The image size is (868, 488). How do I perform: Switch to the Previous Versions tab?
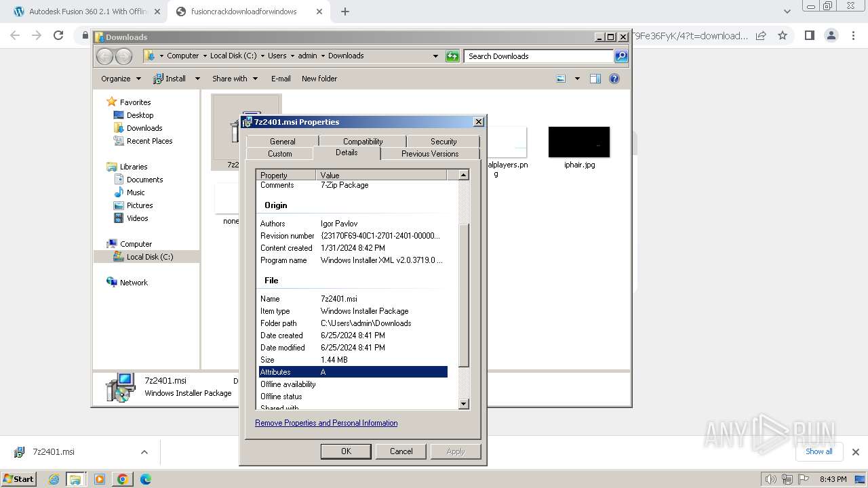pyautogui.click(x=430, y=154)
